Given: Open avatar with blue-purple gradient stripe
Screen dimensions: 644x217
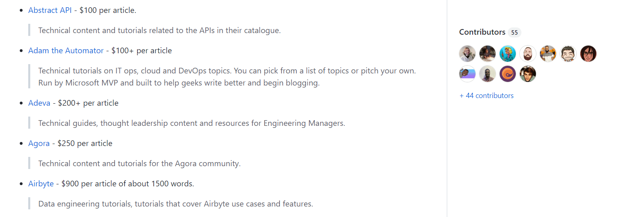Looking at the screenshot, I should [x=467, y=74].
